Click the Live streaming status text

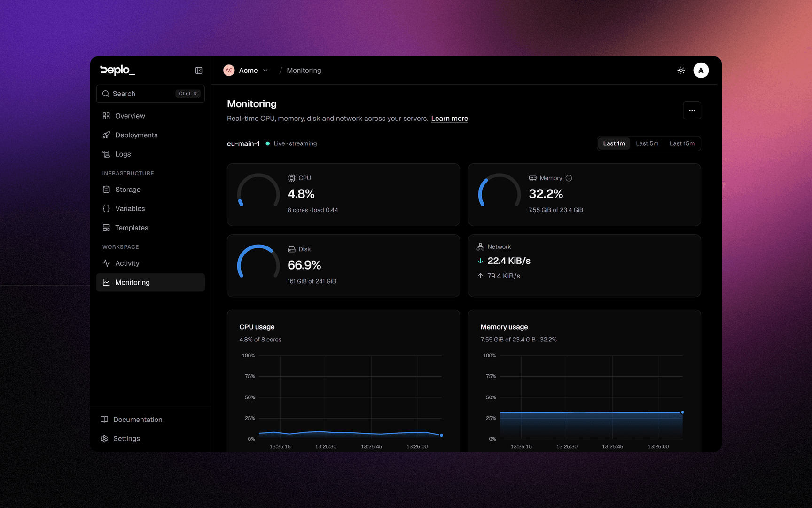click(x=295, y=143)
